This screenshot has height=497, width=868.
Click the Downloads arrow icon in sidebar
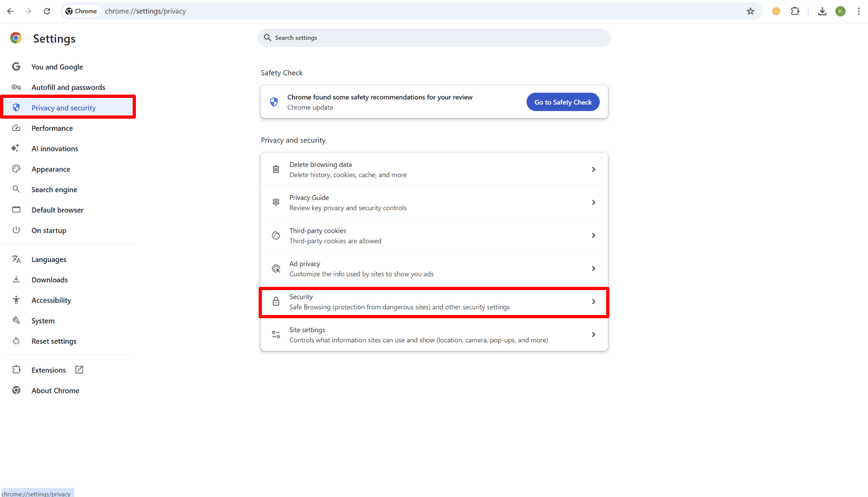(16, 280)
